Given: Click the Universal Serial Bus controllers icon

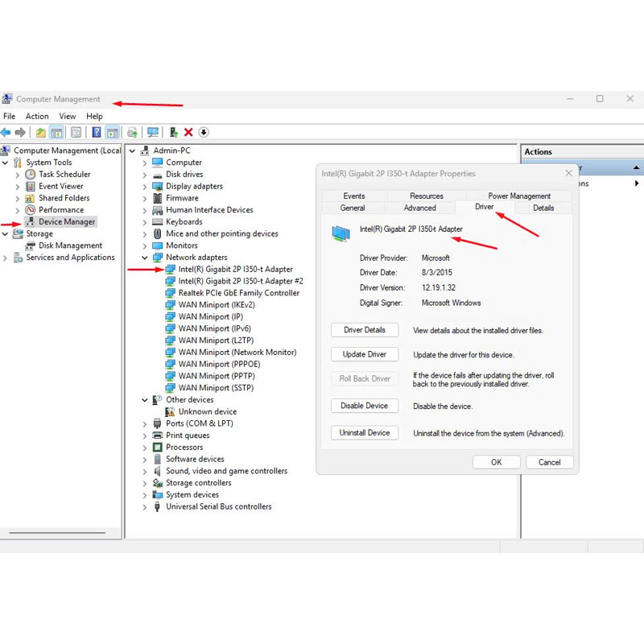Looking at the screenshot, I should (157, 506).
